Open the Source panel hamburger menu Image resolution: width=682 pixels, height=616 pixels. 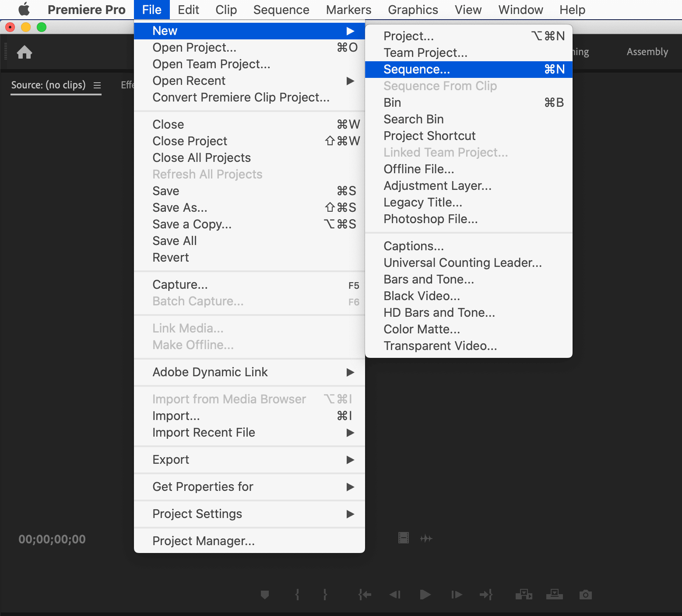(97, 85)
